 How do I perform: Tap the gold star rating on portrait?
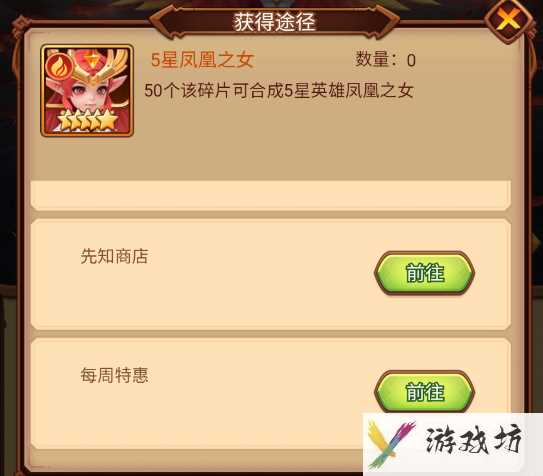(87, 120)
